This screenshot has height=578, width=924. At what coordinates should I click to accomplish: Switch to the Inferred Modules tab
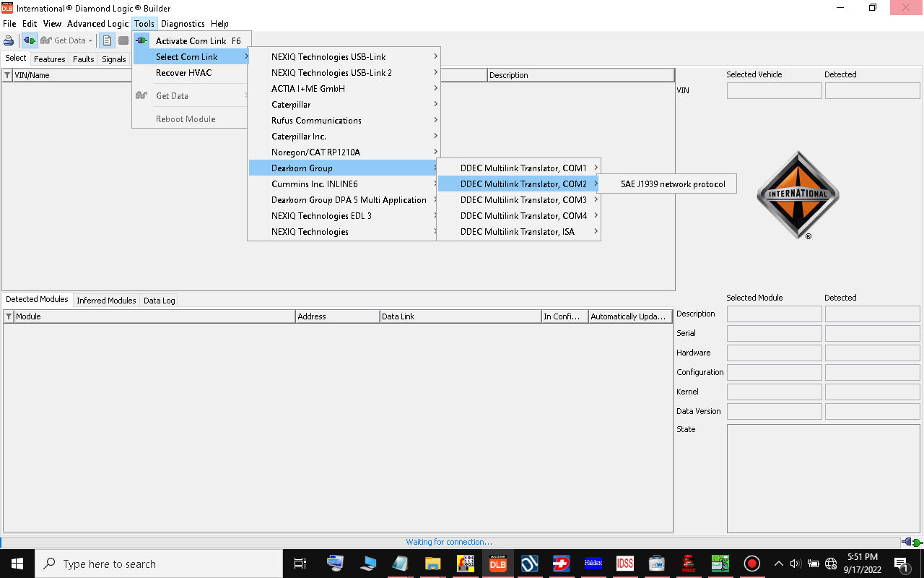(106, 301)
